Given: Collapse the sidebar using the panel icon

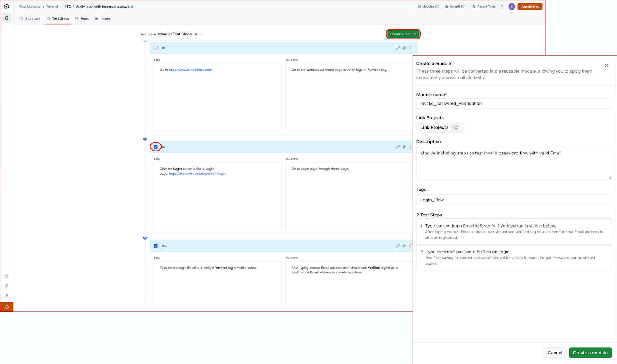Looking at the screenshot, I should click(7, 18).
